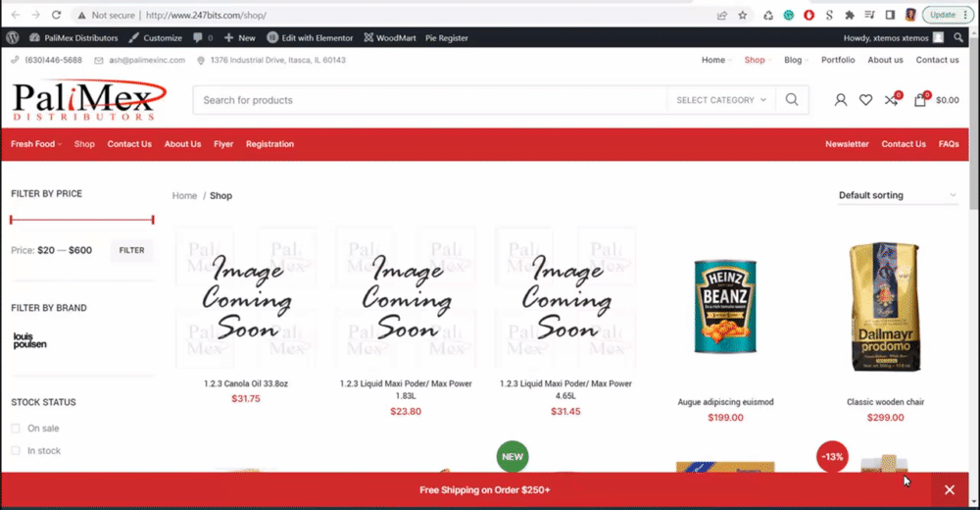Click the browser address bar URL
The width and height of the screenshot is (980, 510).
coord(206,15)
